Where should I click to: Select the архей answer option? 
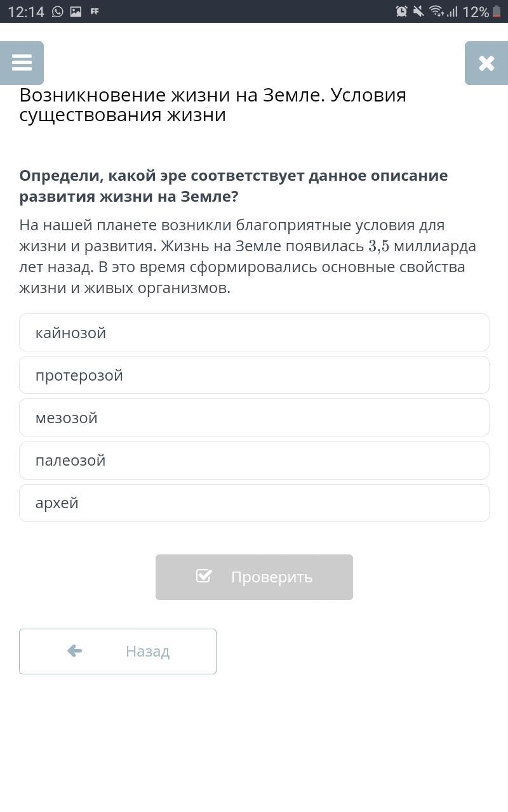tap(254, 502)
